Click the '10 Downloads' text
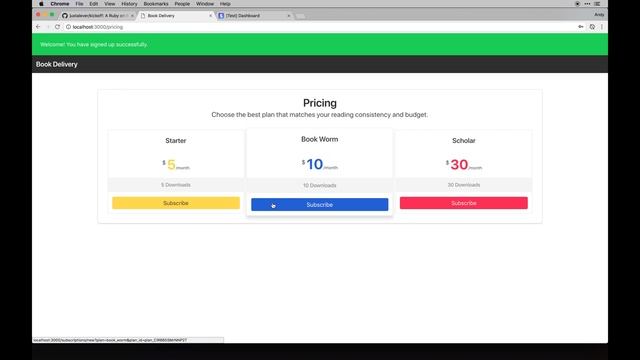Image resolution: width=640 pixels, height=360 pixels. point(320,185)
